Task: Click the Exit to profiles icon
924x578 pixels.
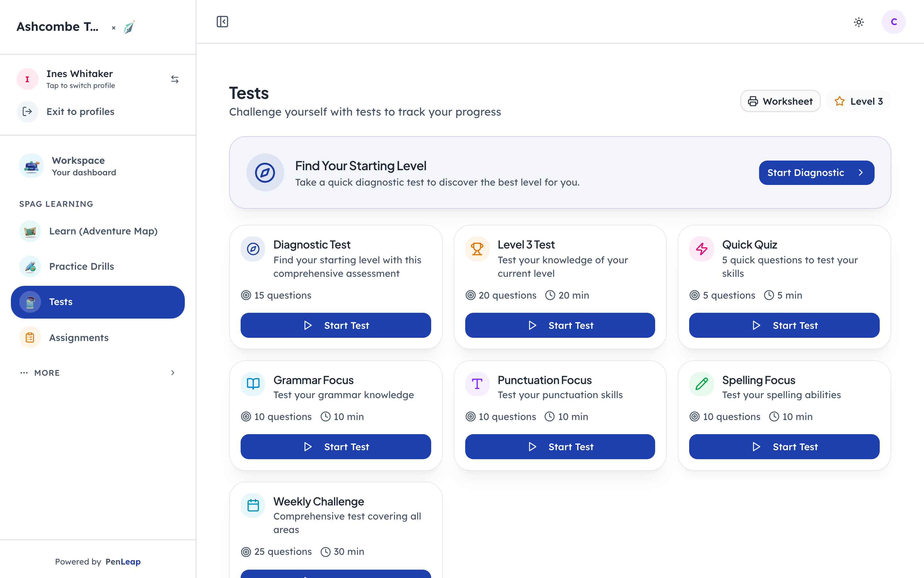Action: pos(28,112)
